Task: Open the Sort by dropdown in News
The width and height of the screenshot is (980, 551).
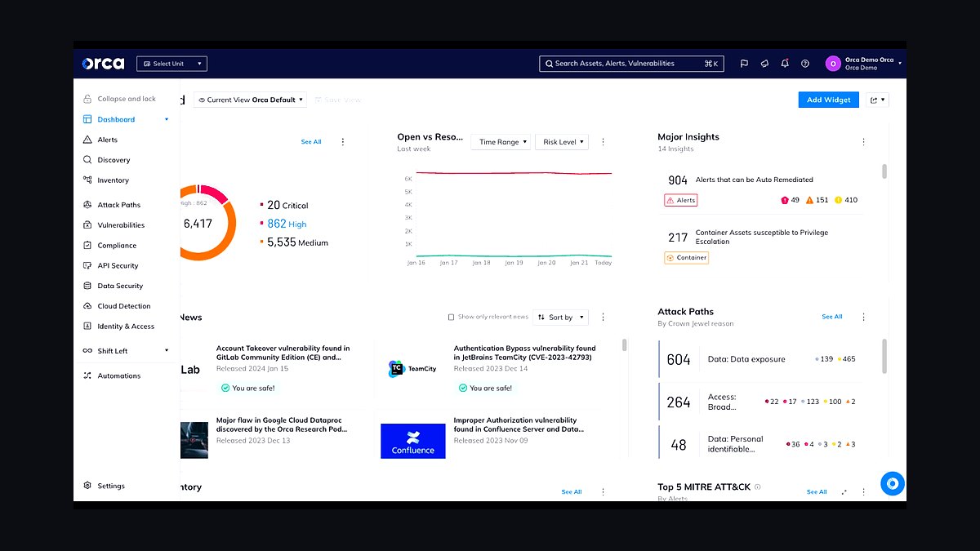Action: pyautogui.click(x=561, y=318)
